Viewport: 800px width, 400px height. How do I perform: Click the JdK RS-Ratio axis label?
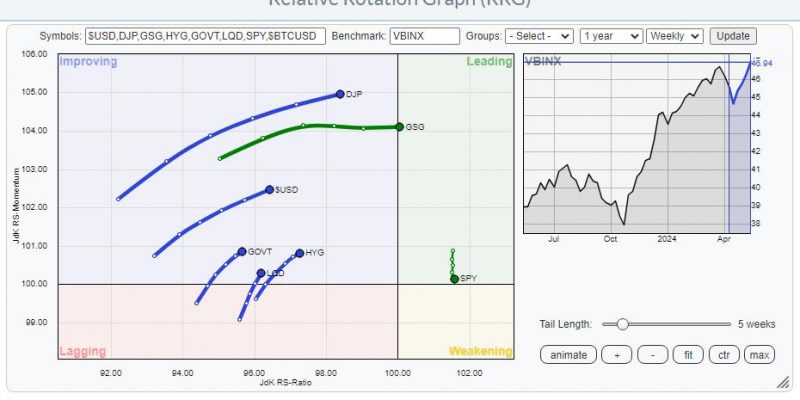click(x=286, y=383)
